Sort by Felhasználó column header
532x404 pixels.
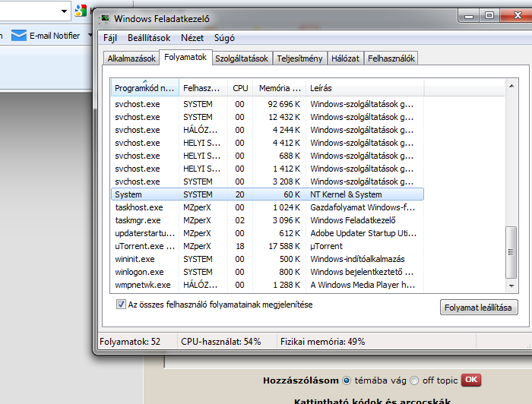[x=203, y=88]
